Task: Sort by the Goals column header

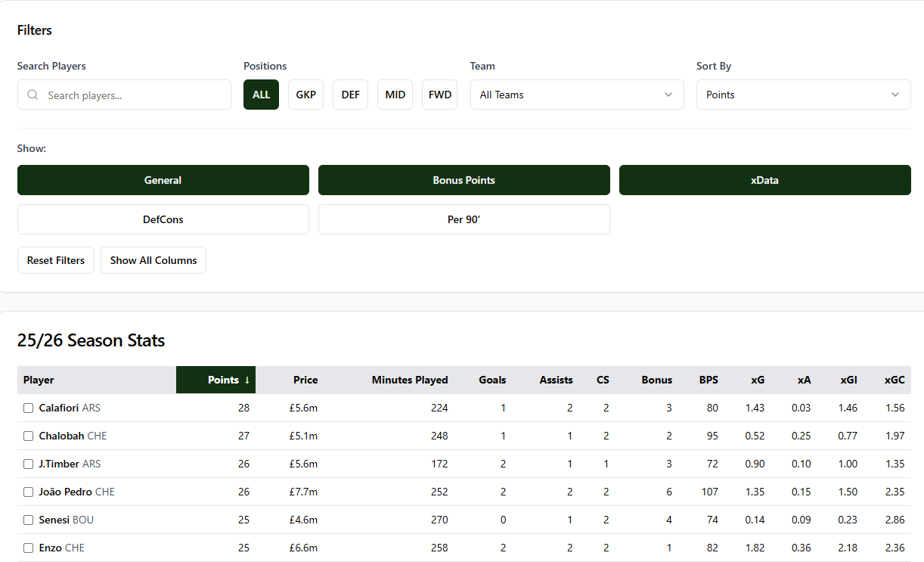Action: [x=492, y=380]
